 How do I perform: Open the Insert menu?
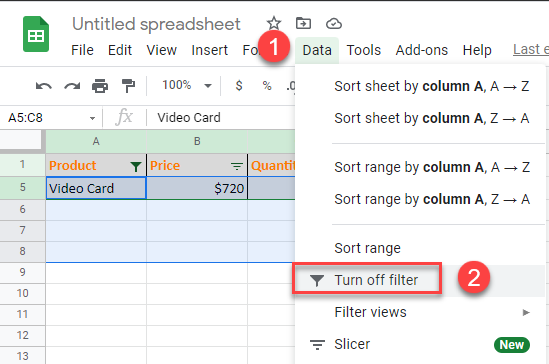click(209, 50)
